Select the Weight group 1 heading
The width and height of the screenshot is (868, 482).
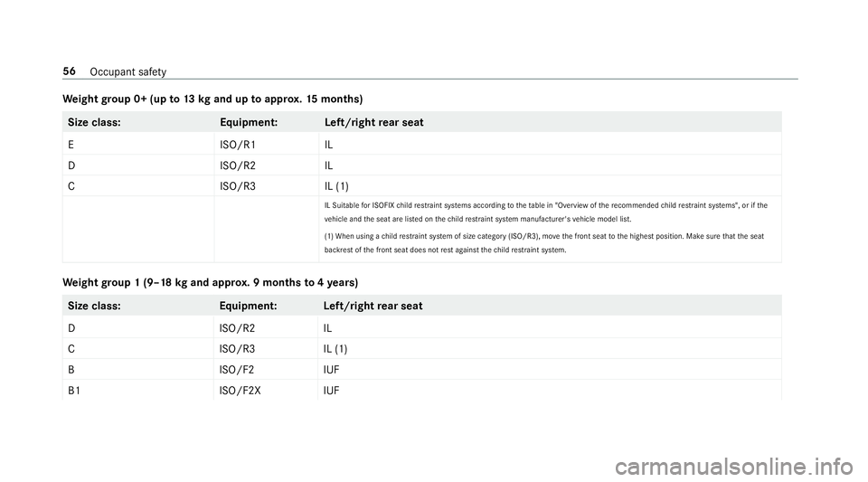[211, 283]
